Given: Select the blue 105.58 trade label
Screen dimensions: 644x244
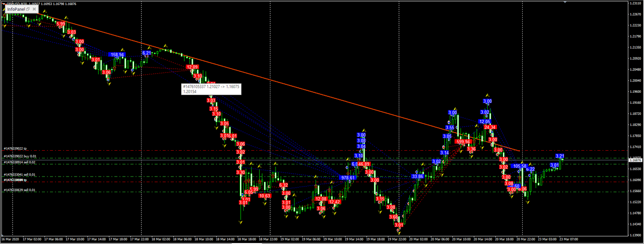Looking at the screenshot, I should tap(520, 166).
